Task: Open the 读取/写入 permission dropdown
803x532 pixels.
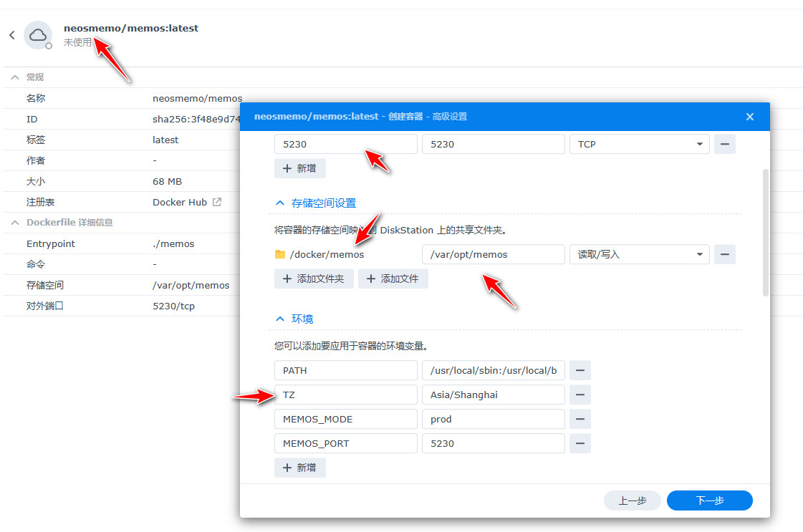Action: point(639,254)
